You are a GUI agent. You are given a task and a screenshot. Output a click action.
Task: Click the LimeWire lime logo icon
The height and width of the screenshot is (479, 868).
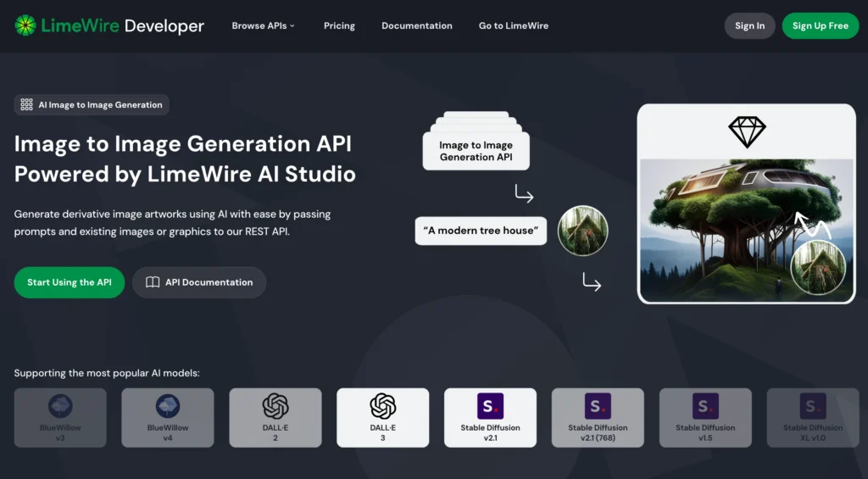25,25
